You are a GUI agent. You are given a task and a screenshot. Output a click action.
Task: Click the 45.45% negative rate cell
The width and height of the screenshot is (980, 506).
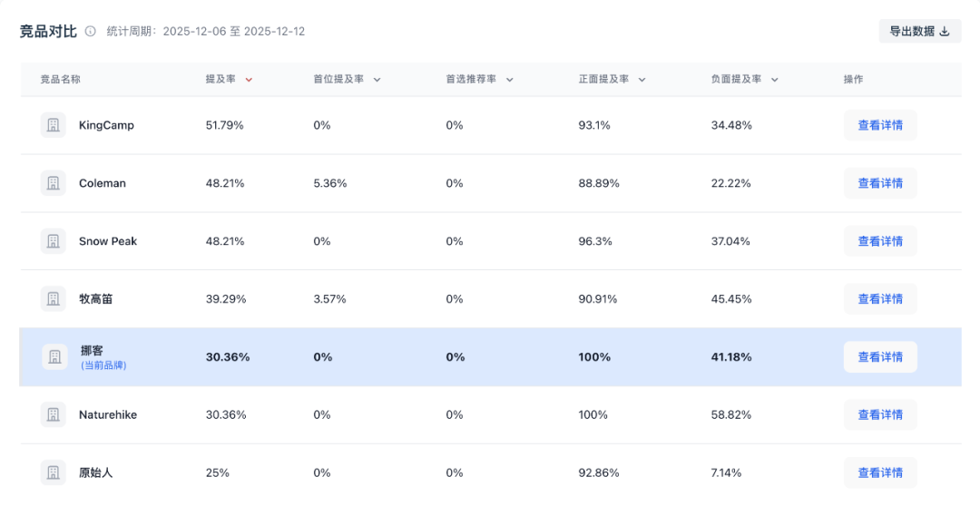click(731, 298)
